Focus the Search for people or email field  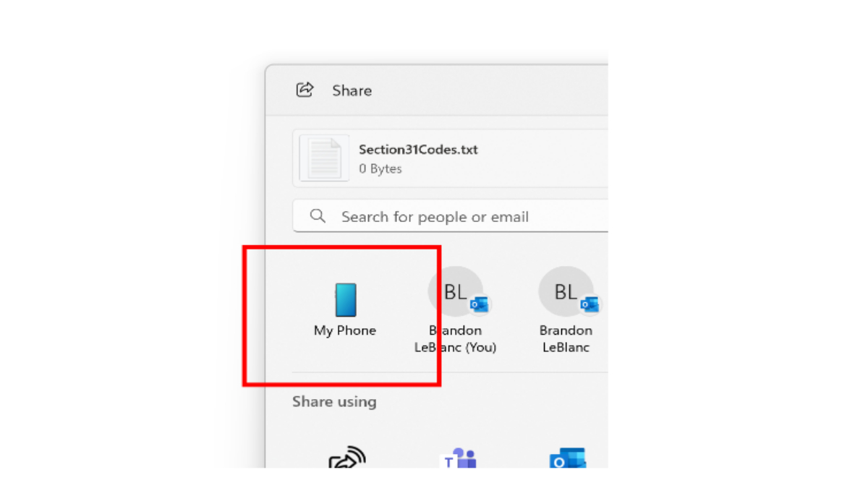coord(448,216)
